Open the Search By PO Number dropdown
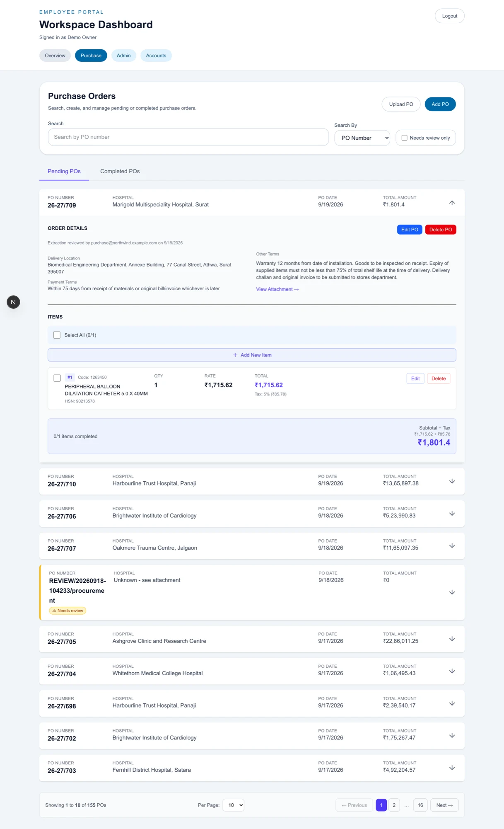The width and height of the screenshot is (504, 829). [x=362, y=138]
